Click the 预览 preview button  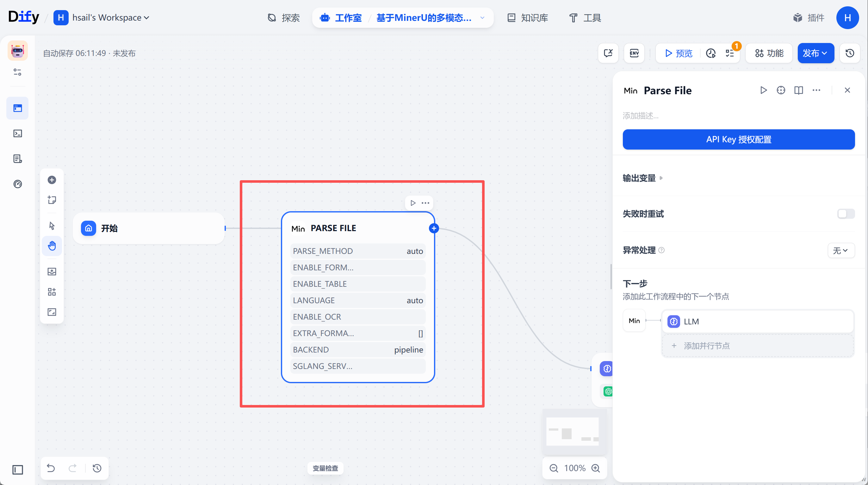pyautogui.click(x=678, y=53)
